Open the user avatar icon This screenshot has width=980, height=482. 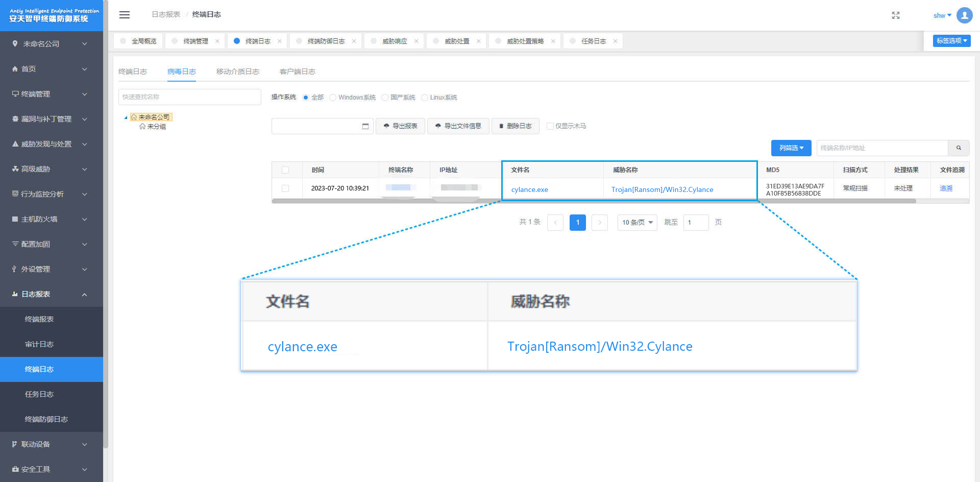965,15
